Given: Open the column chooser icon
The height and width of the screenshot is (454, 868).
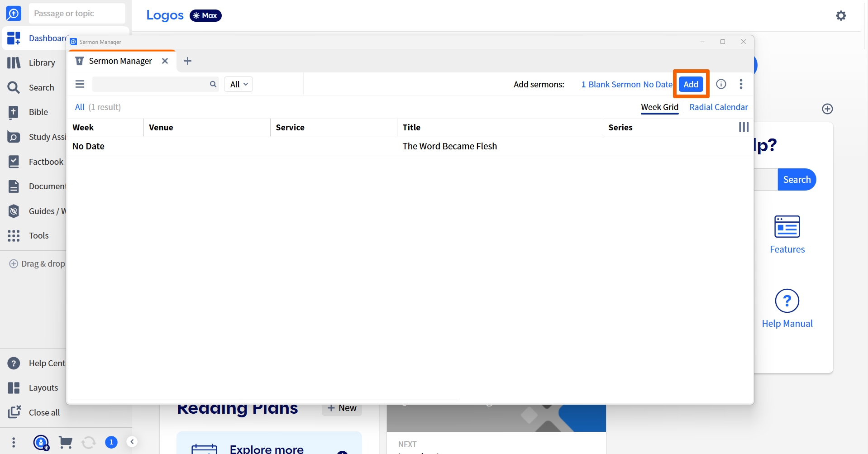Looking at the screenshot, I should click(744, 127).
